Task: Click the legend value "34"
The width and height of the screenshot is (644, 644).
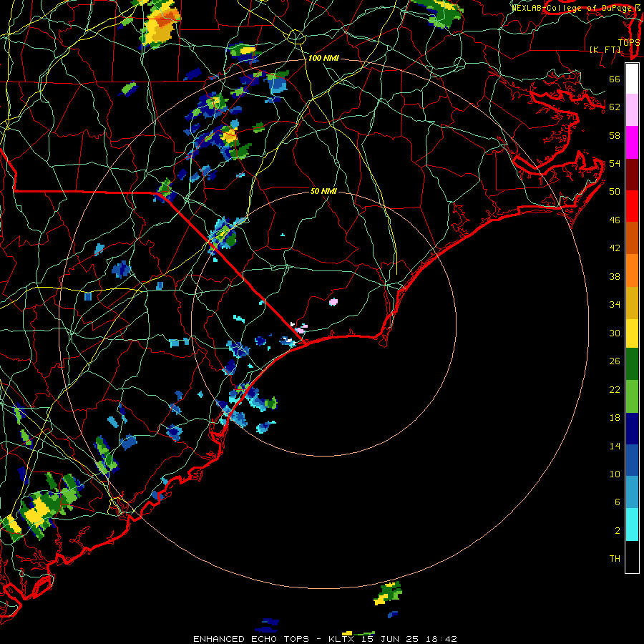Action: tap(615, 304)
